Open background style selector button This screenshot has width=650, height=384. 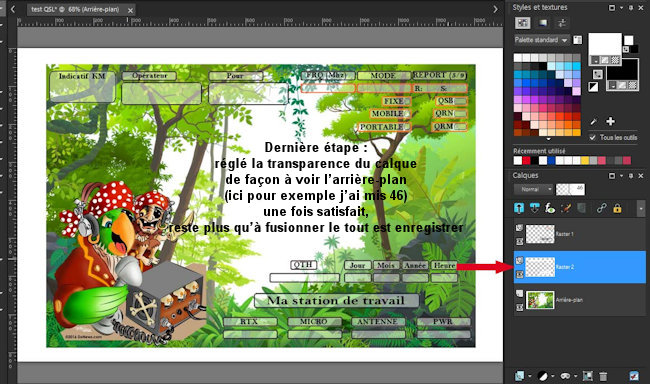pyautogui.click(x=613, y=85)
